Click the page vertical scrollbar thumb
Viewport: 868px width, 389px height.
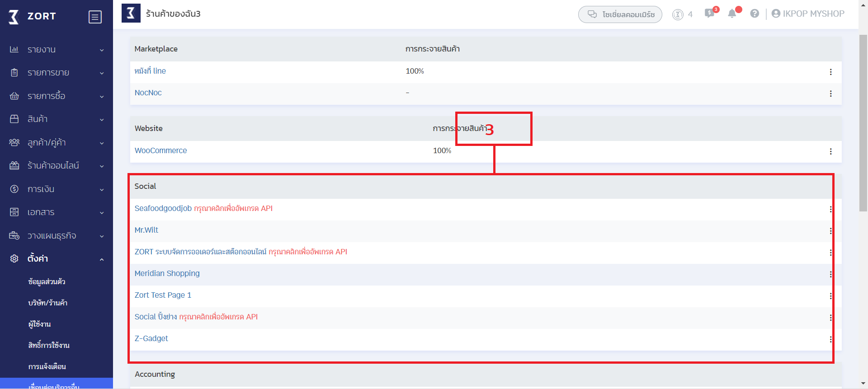click(863, 122)
